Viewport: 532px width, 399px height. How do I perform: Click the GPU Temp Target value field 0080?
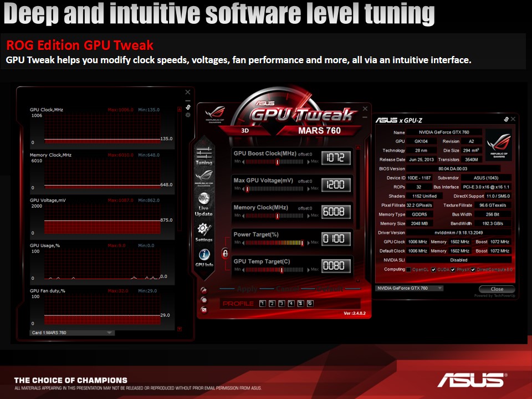coord(336,265)
